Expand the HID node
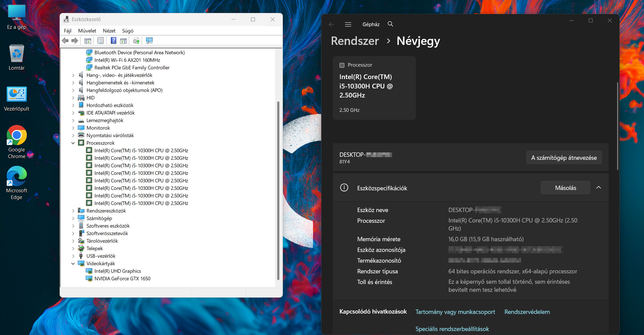Screen dimensions: 644x335 point(73,98)
